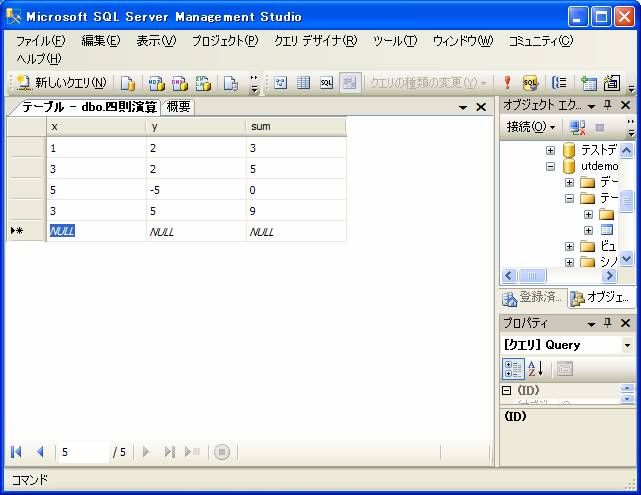Show the SQL pane via toolbar icon

pos(326,83)
